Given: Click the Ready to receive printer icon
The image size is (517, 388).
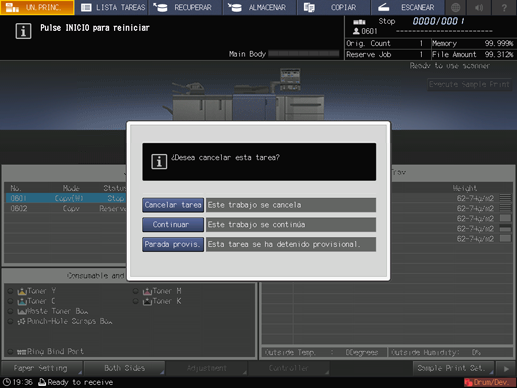Looking at the screenshot, I should pos(42,382).
